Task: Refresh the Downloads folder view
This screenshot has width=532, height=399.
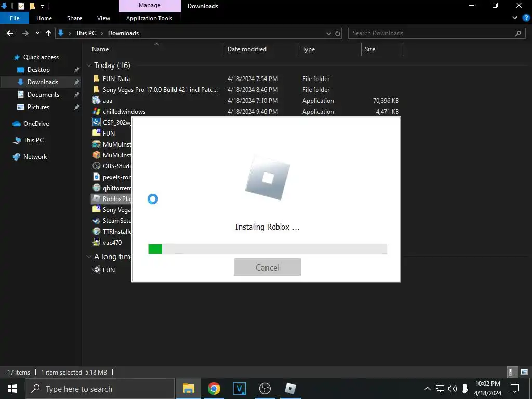Action: (338, 33)
